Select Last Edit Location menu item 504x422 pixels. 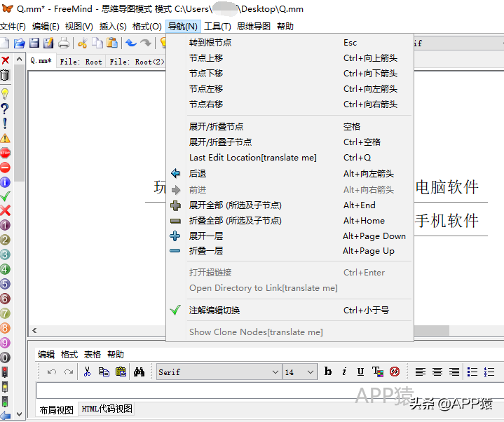(290, 158)
